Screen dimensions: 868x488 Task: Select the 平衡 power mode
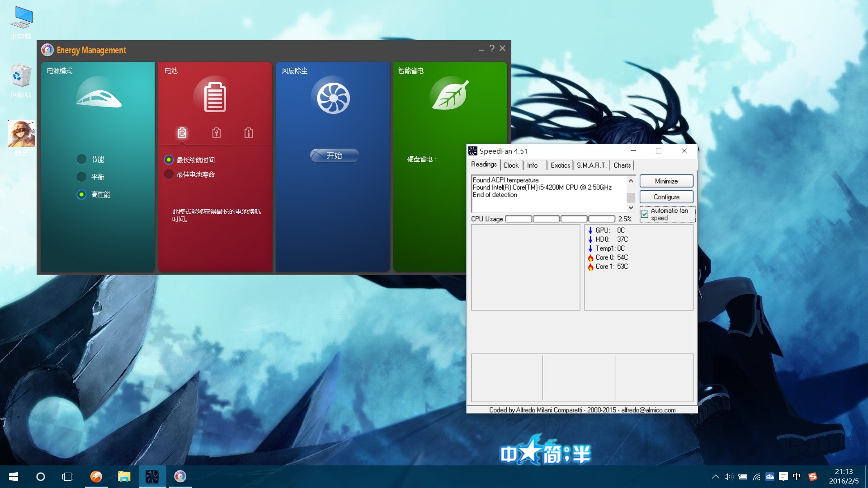[81, 177]
